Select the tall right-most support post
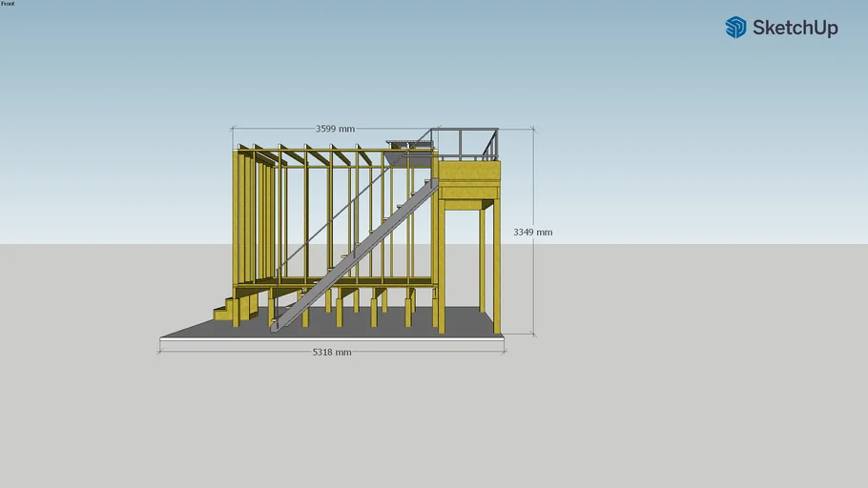The height and width of the screenshot is (488, 868). [497, 265]
